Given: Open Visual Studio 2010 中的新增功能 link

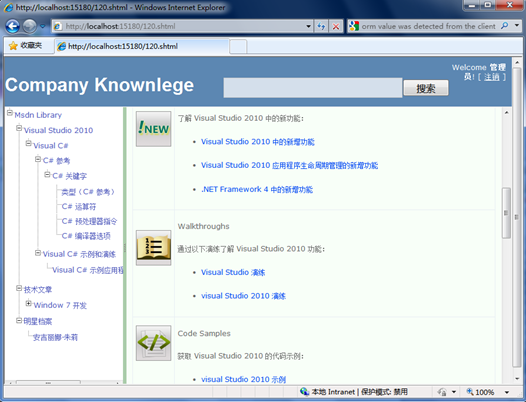Looking at the screenshot, I should [x=258, y=142].
